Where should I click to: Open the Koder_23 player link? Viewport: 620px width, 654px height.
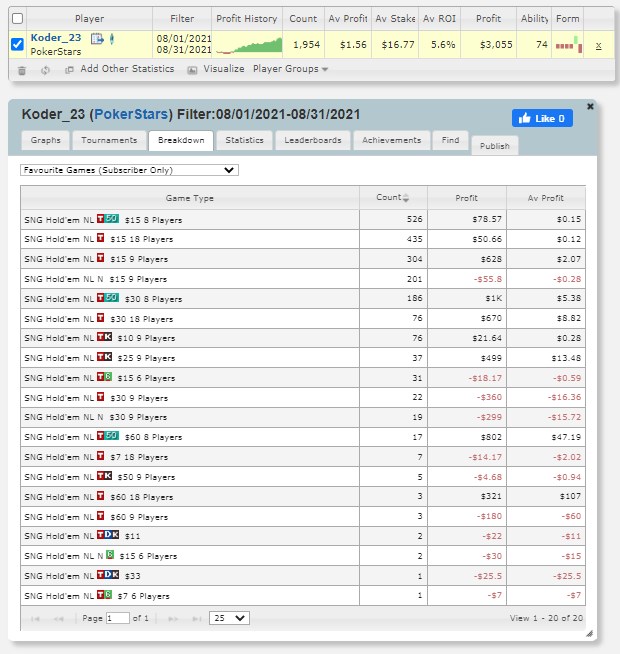click(x=56, y=38)
